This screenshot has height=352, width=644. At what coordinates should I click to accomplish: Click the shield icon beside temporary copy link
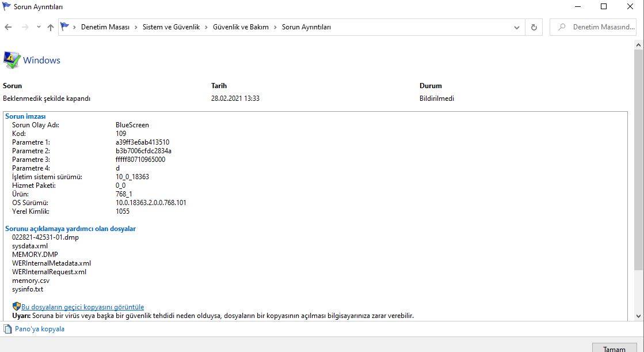pos(17,306)
